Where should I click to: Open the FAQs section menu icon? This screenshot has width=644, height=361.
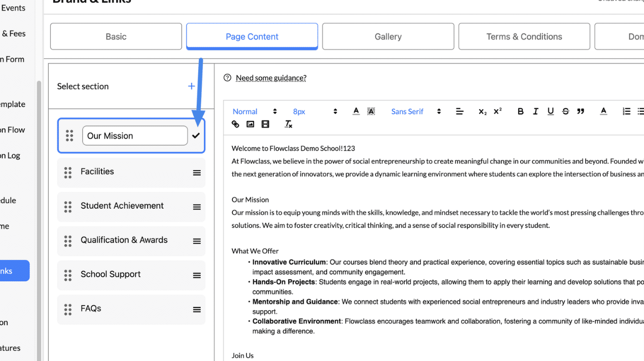(x=197, y=310)
